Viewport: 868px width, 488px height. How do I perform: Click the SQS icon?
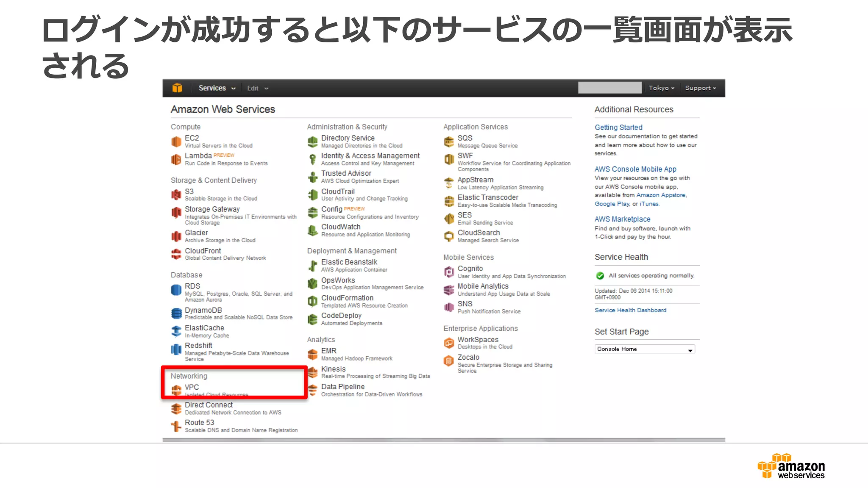coord(449,141)
